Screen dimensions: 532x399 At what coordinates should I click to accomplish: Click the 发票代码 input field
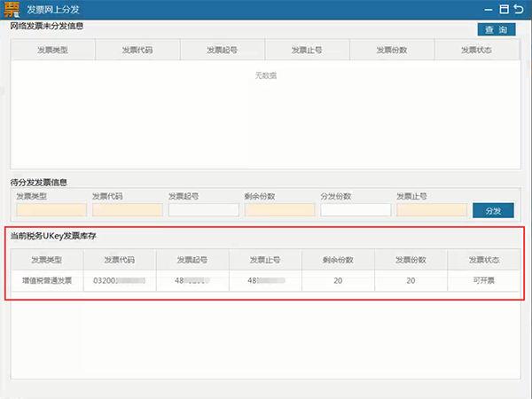coord(128,210)
